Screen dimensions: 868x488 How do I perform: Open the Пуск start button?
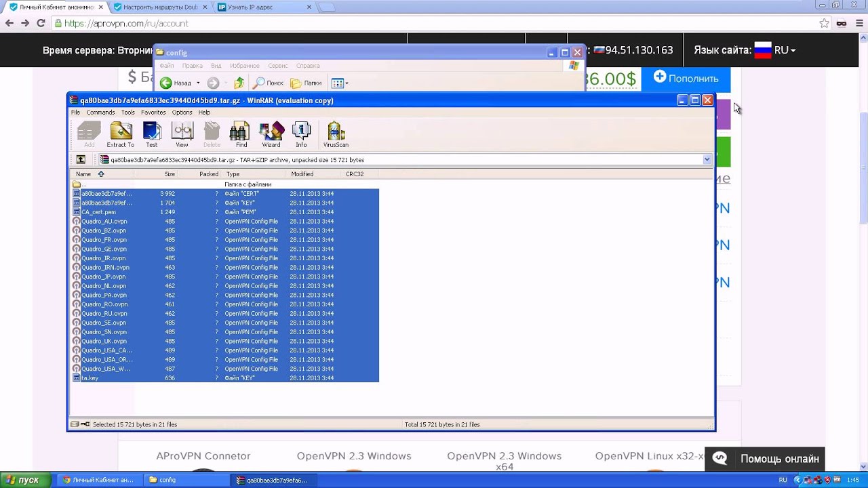(x=26, y=480)
